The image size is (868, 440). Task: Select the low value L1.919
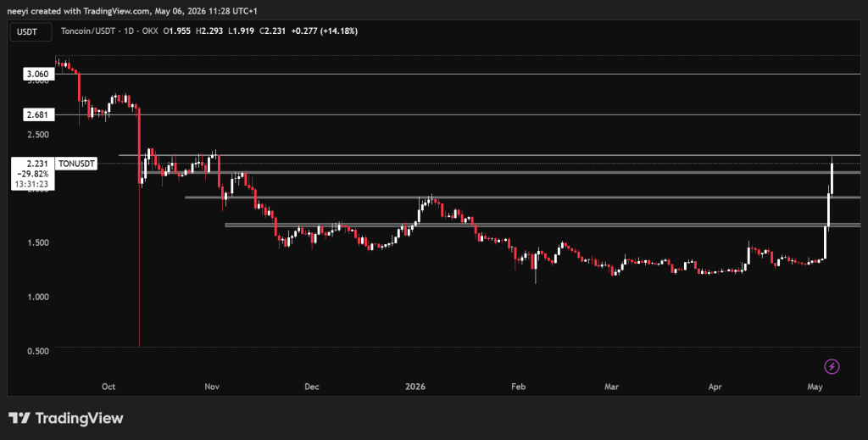[241, 31]
